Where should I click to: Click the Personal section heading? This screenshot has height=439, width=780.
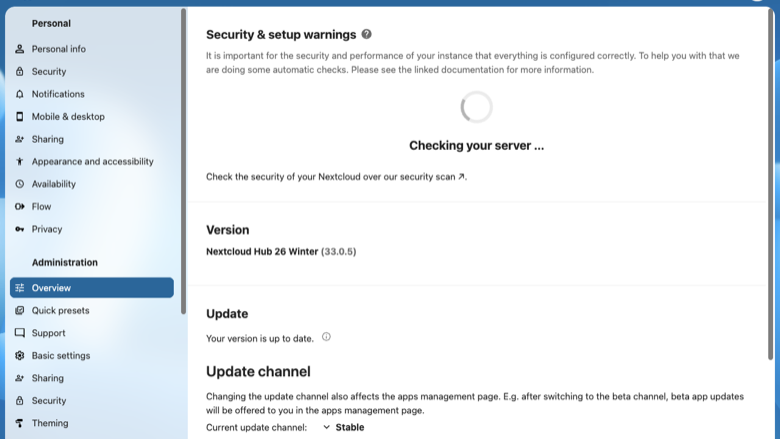[51, 23]
